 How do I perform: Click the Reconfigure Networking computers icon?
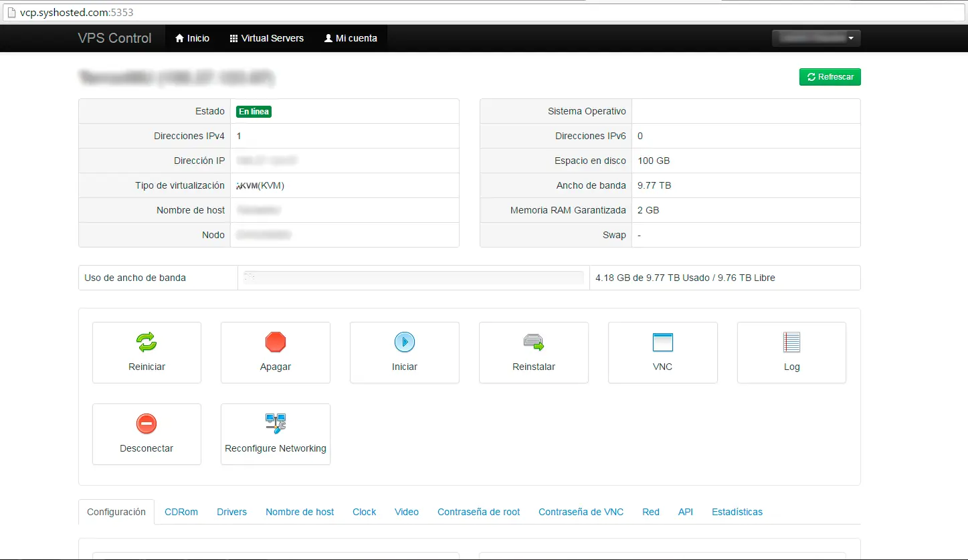click(276, 424)
